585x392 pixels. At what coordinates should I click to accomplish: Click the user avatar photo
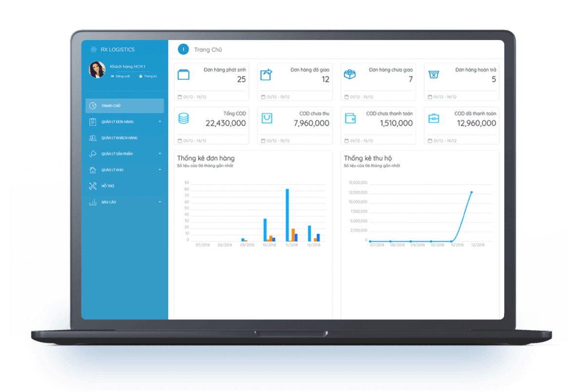(x=97, y=70)
